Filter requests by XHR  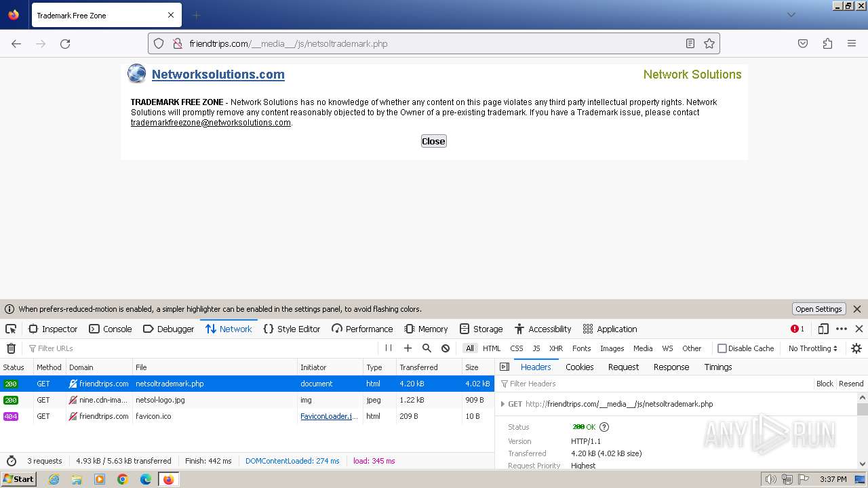(x=556, y=348)
